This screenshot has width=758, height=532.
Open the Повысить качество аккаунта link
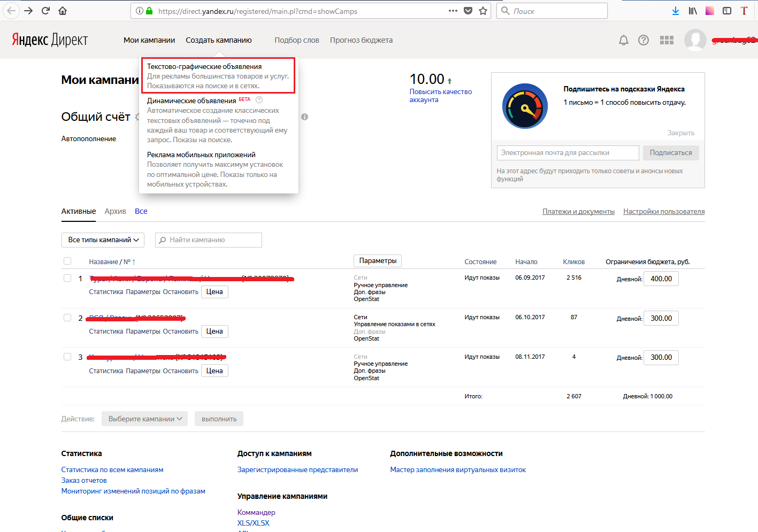pos(441,96)
